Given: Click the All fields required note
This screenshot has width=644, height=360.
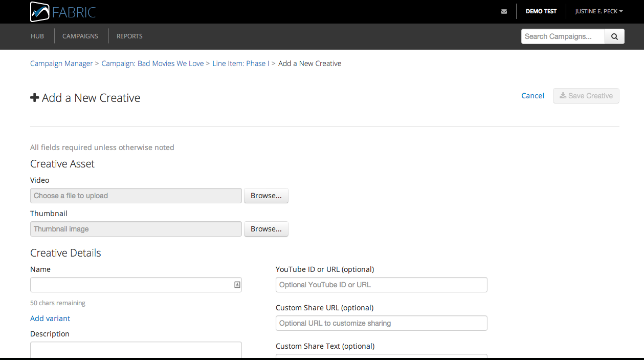Looking at the screenshot, I should tap(102, 147).
